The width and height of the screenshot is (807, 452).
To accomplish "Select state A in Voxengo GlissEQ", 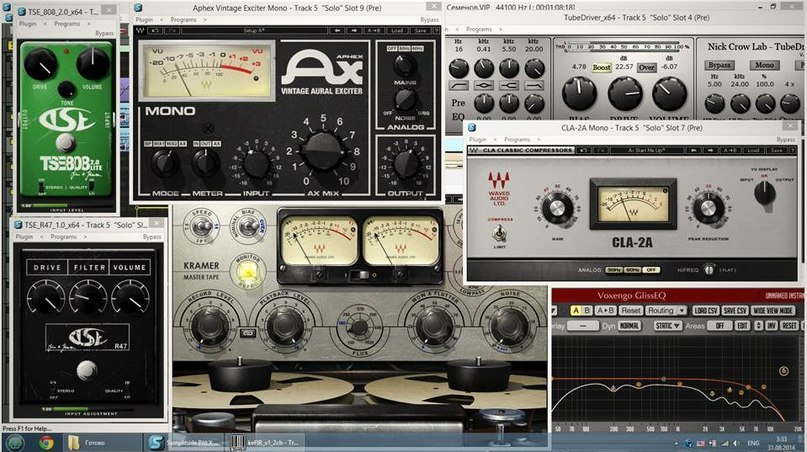I will pyautogui.click(x=576, y=310).
